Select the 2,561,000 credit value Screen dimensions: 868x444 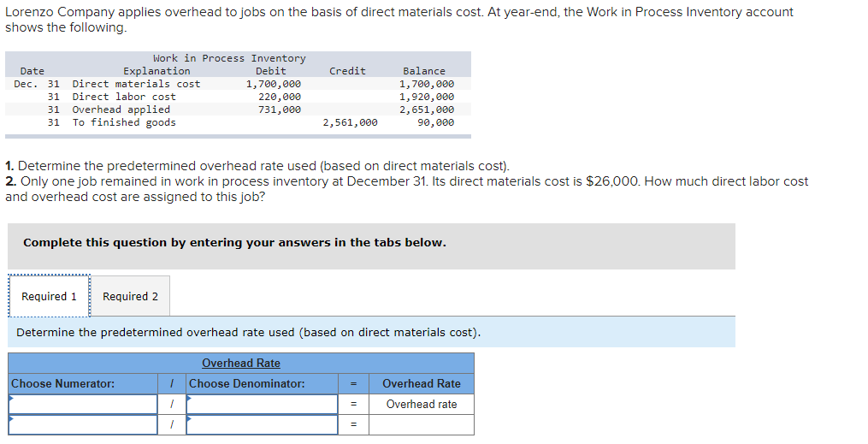351,122
